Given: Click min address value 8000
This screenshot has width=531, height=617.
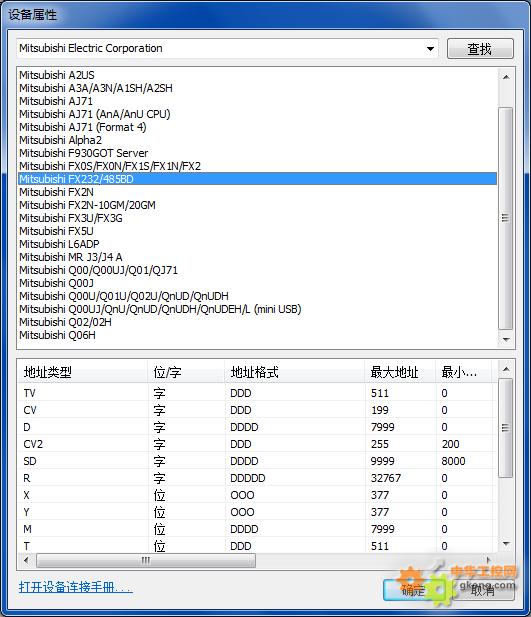Looking at the screenshot, I should click(x=453, y=461).
